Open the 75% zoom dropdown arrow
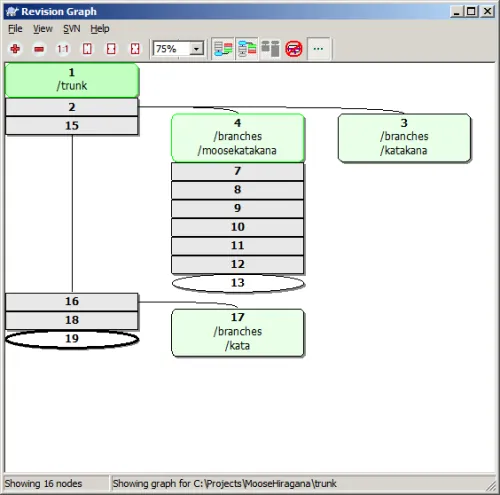This screenshot has height=495, width=500. pyautogui.click(x=197, y=49)
